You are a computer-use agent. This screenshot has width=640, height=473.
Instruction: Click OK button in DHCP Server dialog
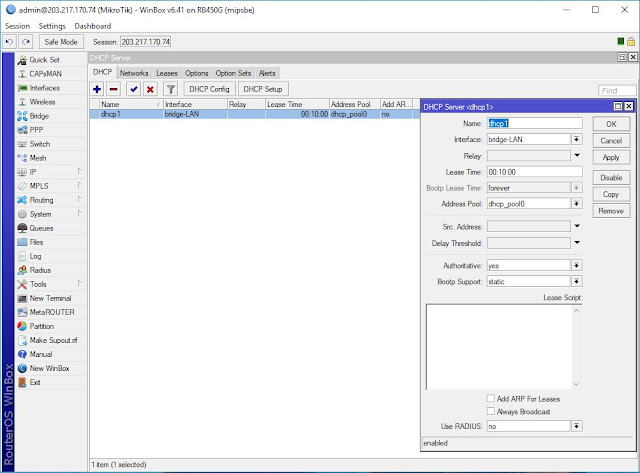tap(611, 124)
